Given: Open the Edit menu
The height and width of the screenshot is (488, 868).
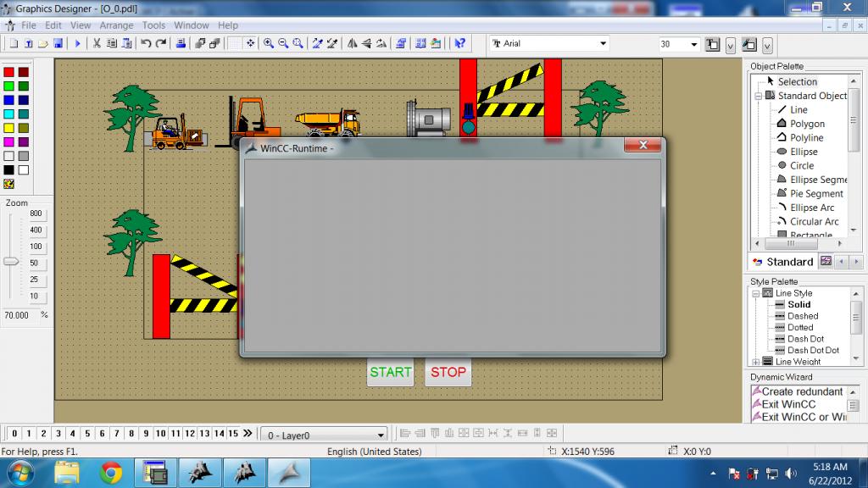Looking at the screenshot, I should [x=53, y=25].
